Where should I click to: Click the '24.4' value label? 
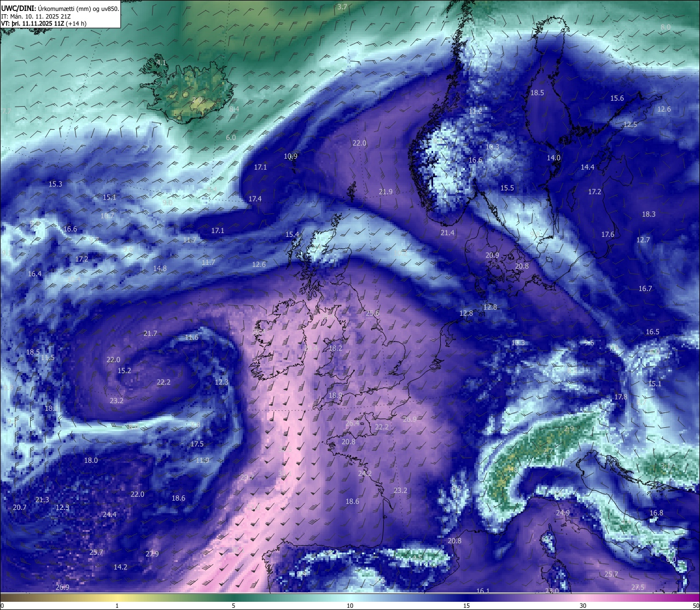coord(109,514)
